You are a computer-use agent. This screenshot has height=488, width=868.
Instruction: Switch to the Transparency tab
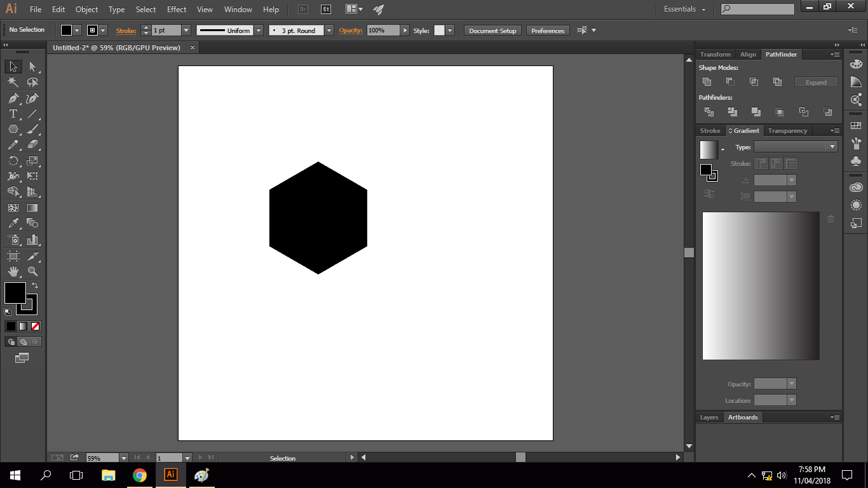click(x=787, y=131)
